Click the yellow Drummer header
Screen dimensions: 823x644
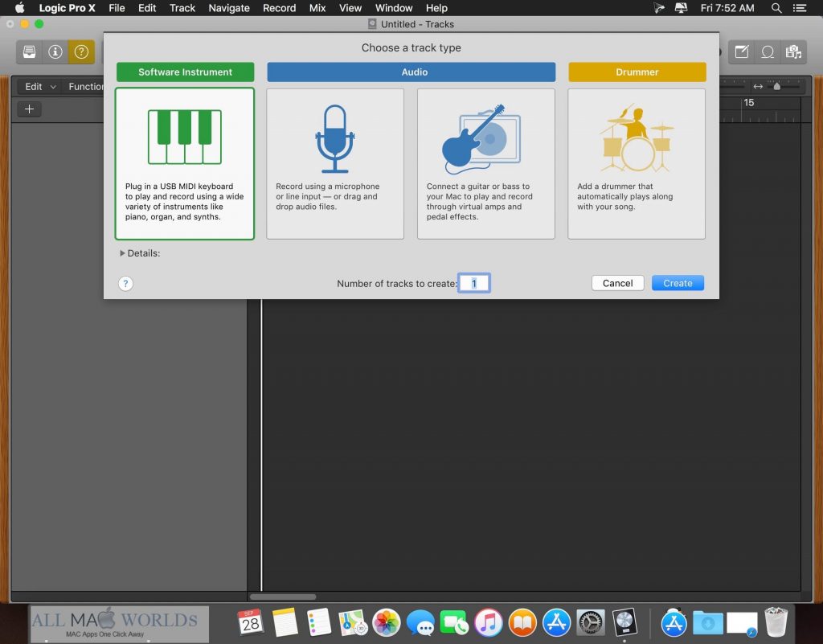coord(637,72)
